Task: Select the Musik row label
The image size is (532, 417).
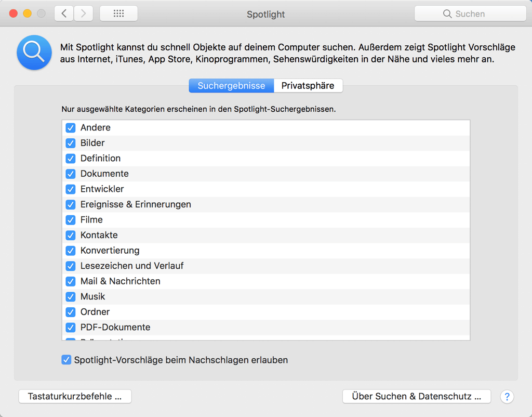Action: [92, 296]
